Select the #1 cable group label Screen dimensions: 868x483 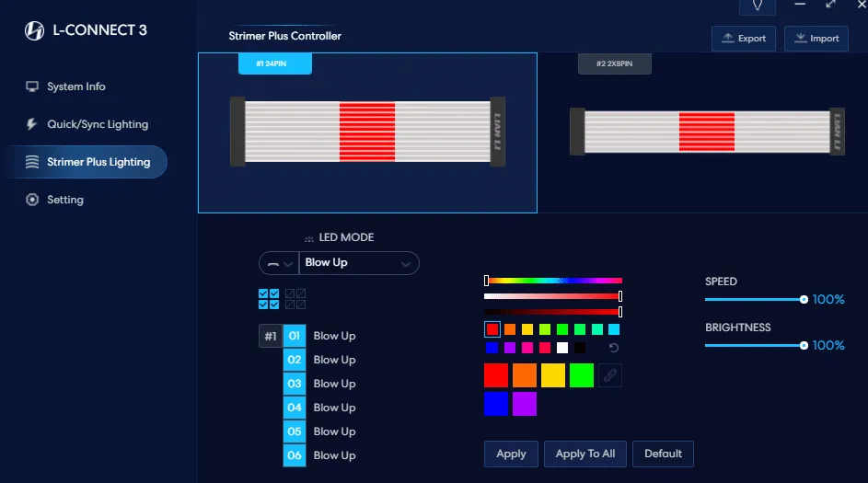[x=270, y=336]
